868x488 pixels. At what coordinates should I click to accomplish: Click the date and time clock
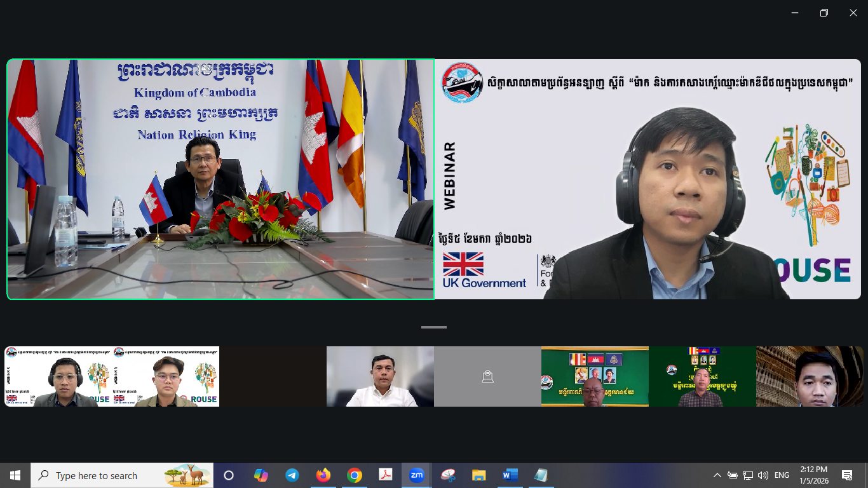tap(813, 475)
